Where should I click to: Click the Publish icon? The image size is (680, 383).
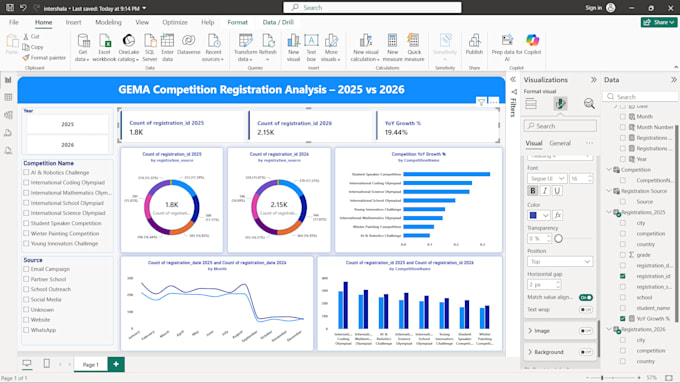(x=474, y=41)
